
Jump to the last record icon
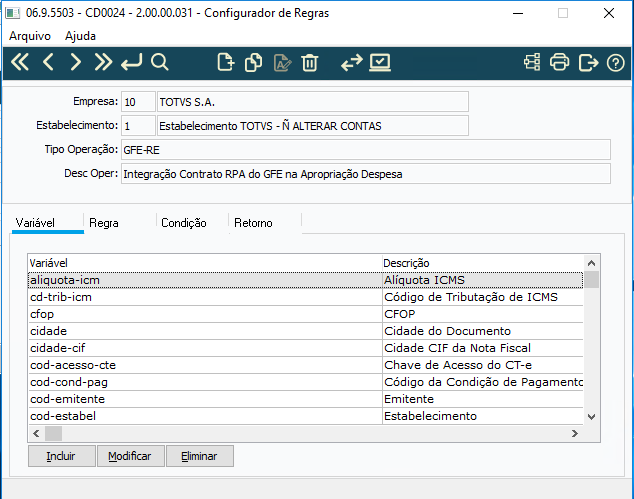click(x=103, y=63)
